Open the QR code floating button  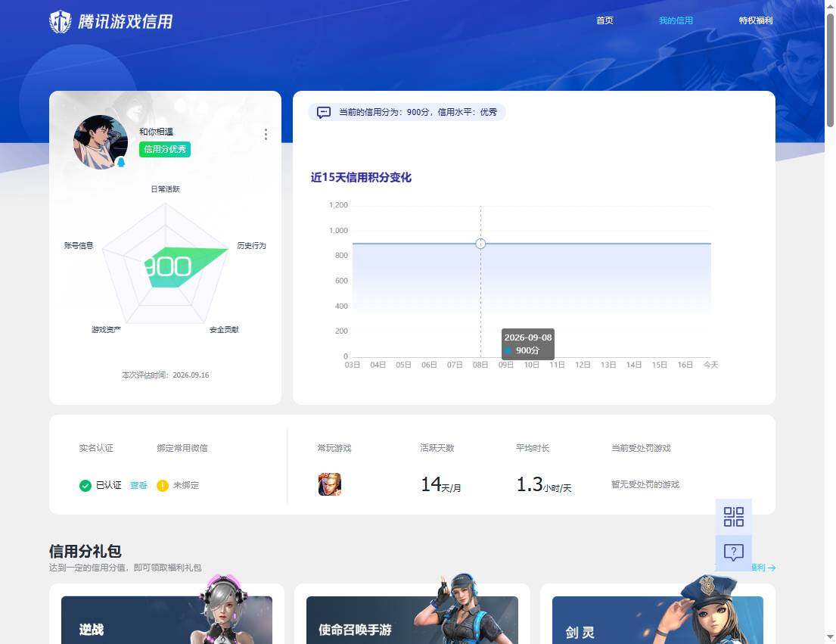pyautogui.click(x=734, y=517)
